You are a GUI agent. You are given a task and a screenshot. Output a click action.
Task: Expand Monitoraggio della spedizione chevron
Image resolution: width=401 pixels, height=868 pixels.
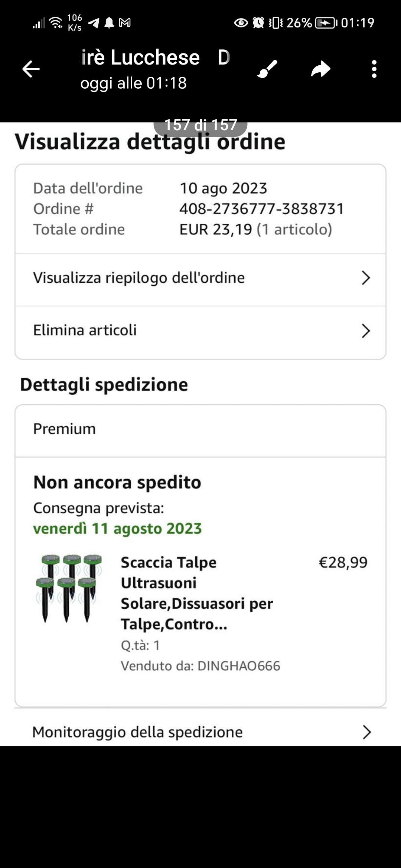366,732
